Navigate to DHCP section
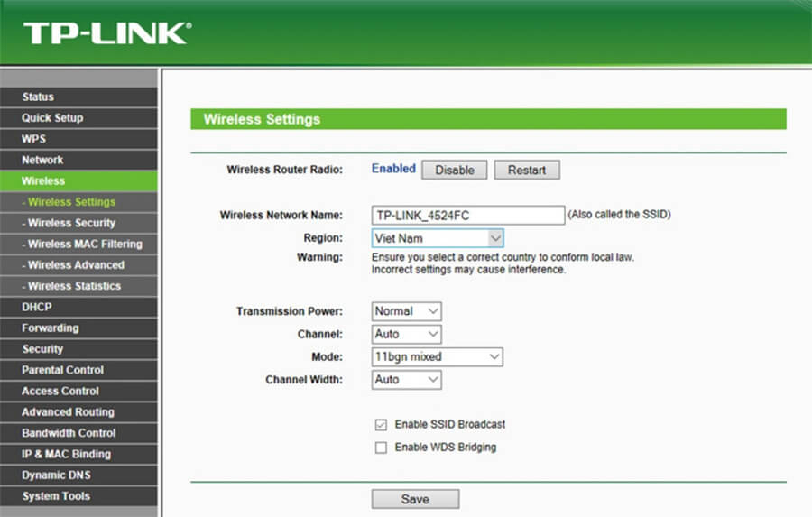812x517 pixels. click(x=37, y=307)
